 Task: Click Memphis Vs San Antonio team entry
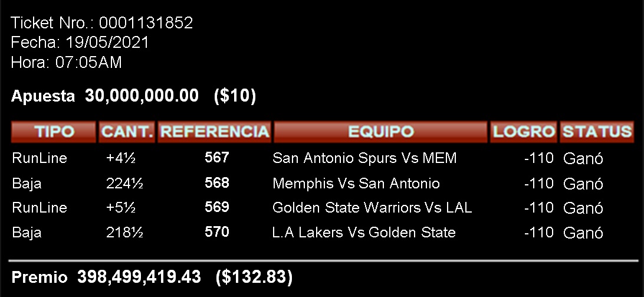point(356,183)
